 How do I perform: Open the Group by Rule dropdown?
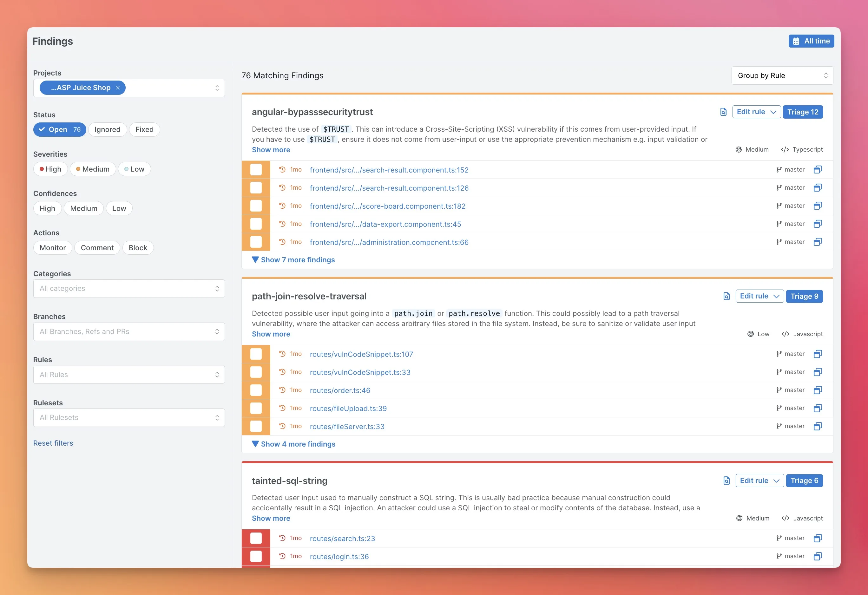782,75
